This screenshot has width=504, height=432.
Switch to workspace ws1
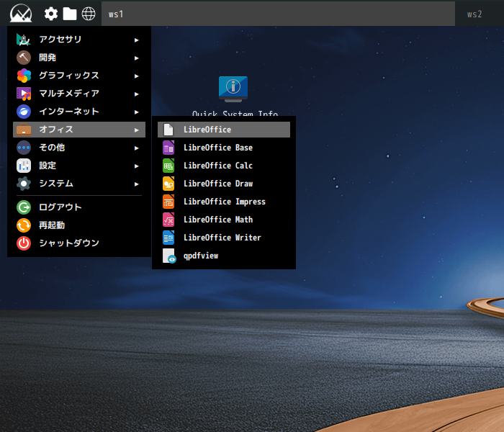coord(278,14)
